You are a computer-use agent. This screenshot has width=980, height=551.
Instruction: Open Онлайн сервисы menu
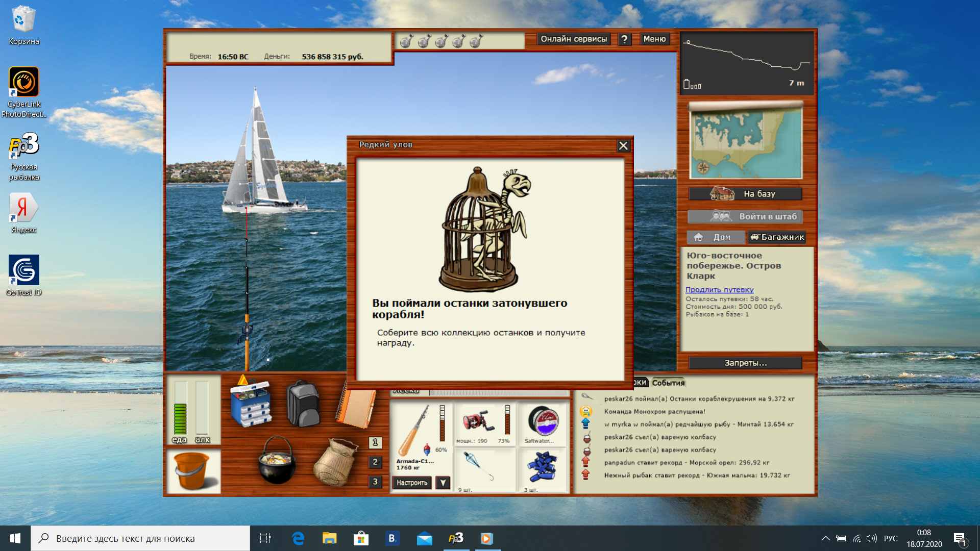tap(574, 39)
